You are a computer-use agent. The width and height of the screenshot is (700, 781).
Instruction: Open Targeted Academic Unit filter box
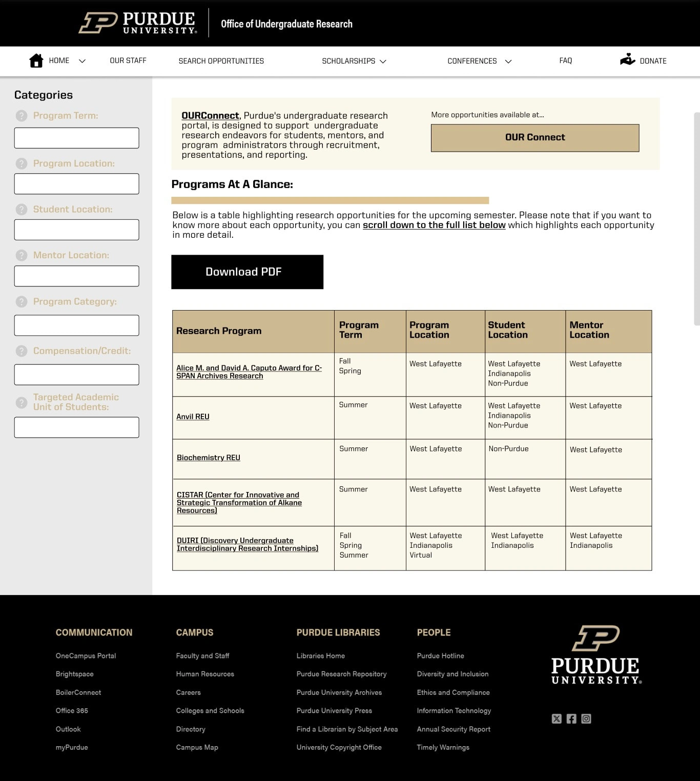pyautogui.click(x=77, y=427)
